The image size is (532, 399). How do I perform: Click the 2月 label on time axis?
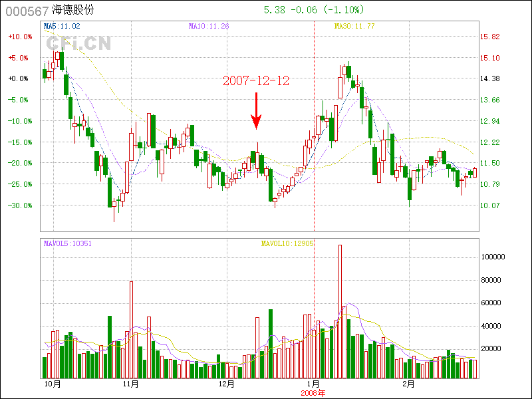click(x=408, y=384)
